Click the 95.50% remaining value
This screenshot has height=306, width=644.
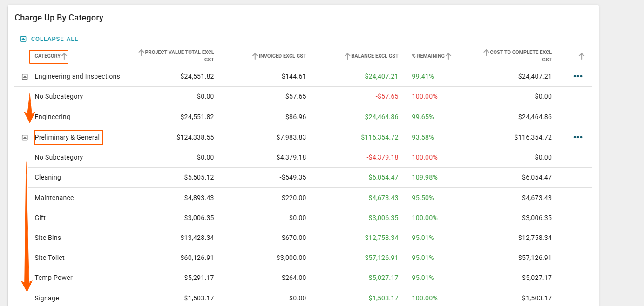(x=423, y=198)
